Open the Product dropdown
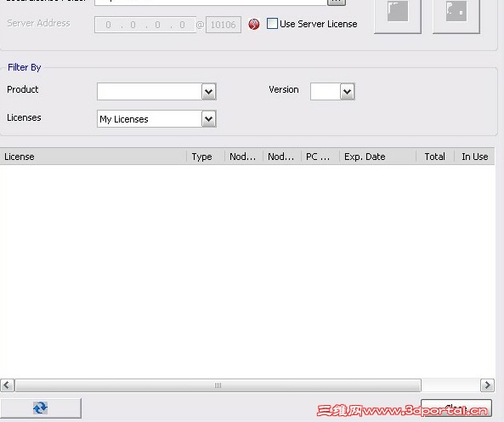The width and height of the screenshot is (504, 422). (x=209, y=92)
